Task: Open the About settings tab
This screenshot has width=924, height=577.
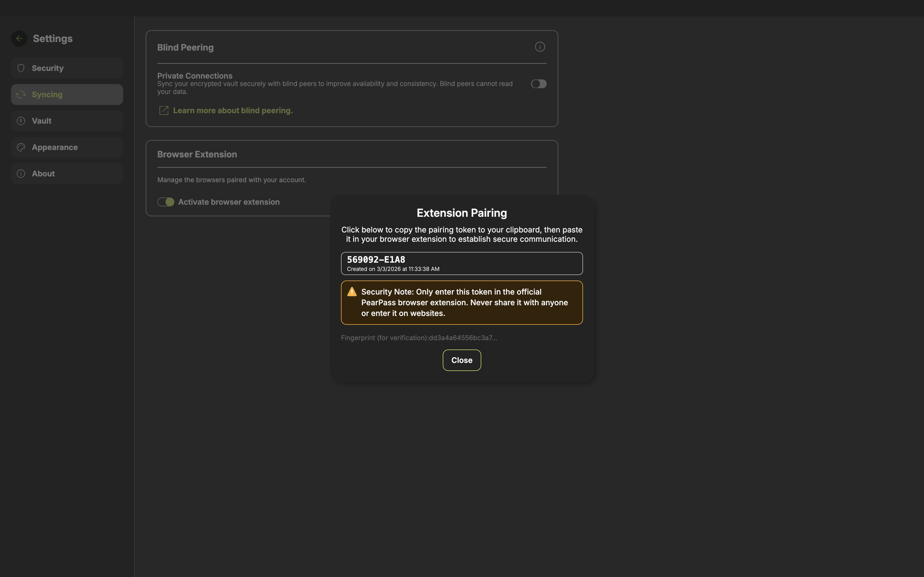Action: pyautogui.click(x=67, y=174)
